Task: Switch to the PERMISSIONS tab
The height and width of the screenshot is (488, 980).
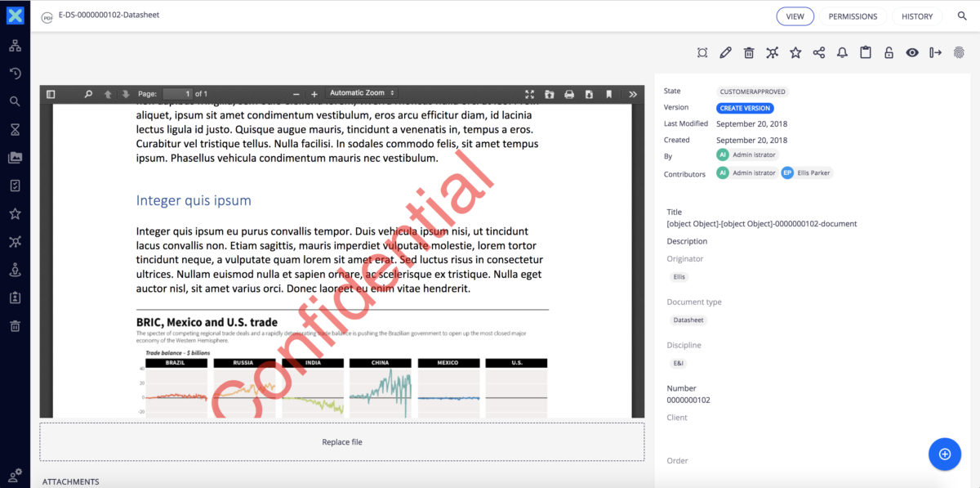Action: click(853, 16)
